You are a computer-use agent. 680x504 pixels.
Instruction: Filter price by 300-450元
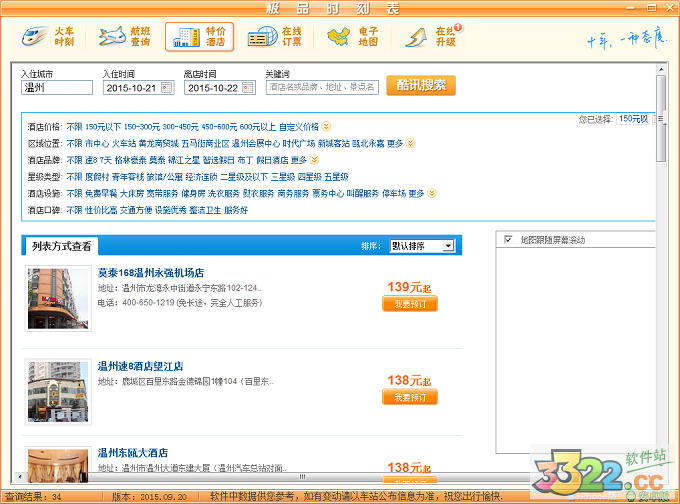tap(180, 127)
